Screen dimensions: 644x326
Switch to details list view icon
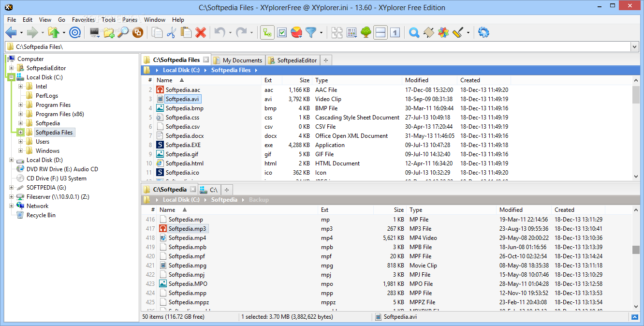coord(351,32)
